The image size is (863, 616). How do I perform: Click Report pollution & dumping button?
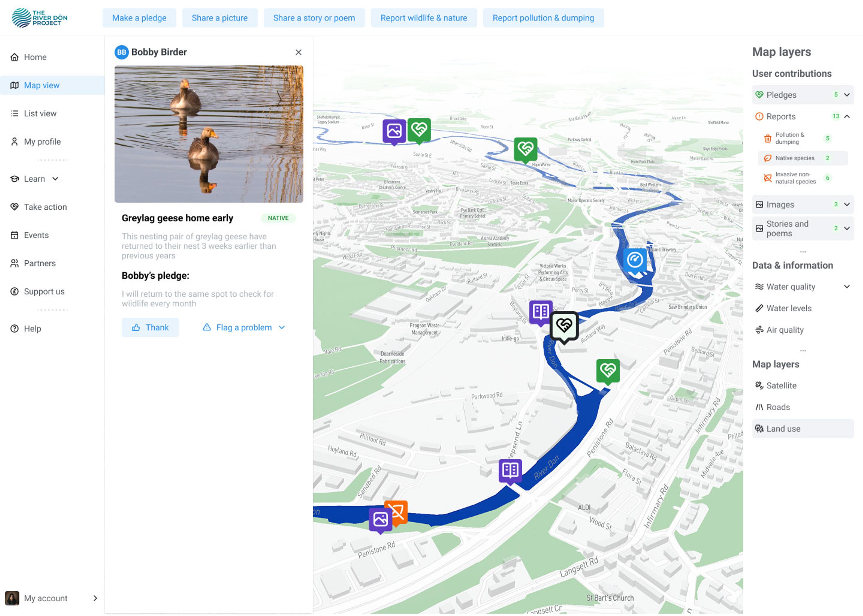pyautogui.click(x=543, y=18)
